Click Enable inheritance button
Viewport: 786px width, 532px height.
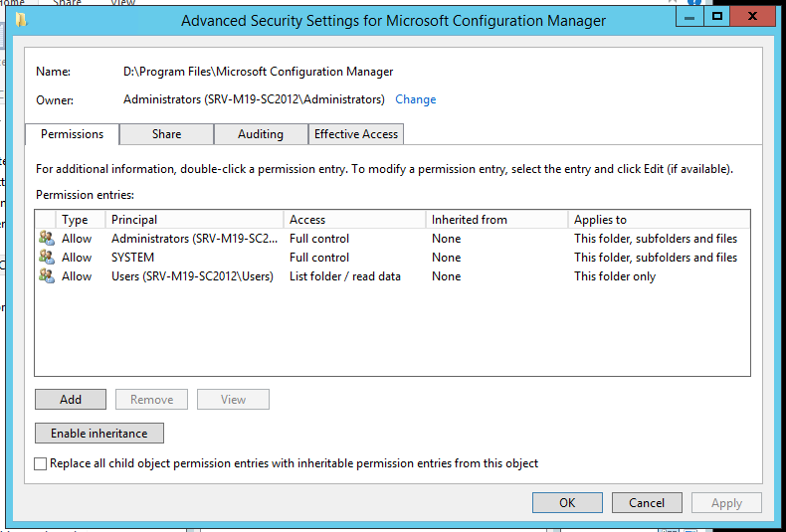[99, 434]
